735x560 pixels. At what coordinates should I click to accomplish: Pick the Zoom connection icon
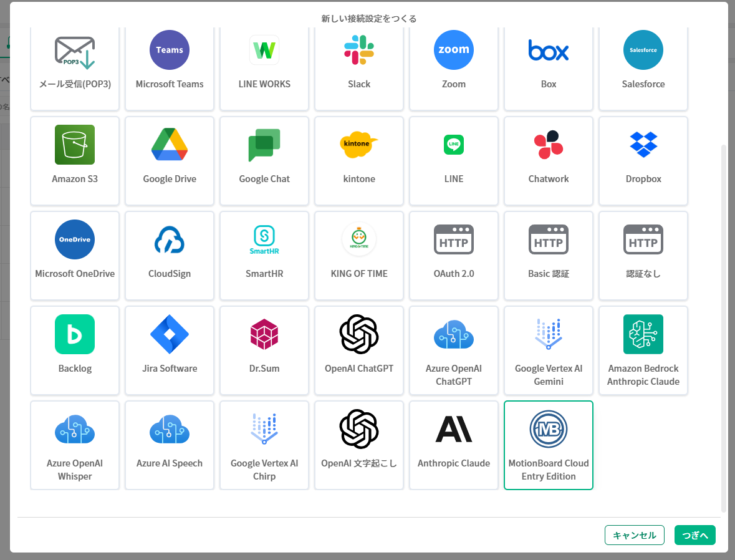point(454,50)
